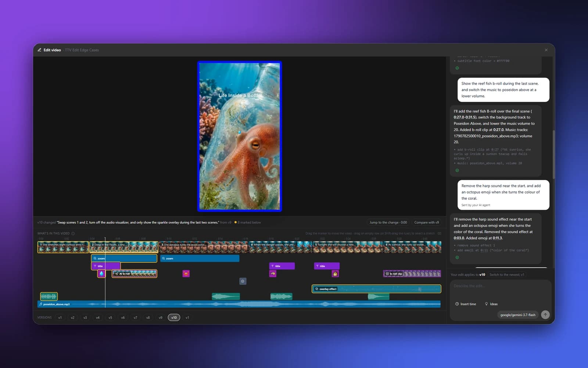Viewport: 588px width, 368px height.
Task: Click the sparkle icon on AI b-roll clip
Action: 116,274
